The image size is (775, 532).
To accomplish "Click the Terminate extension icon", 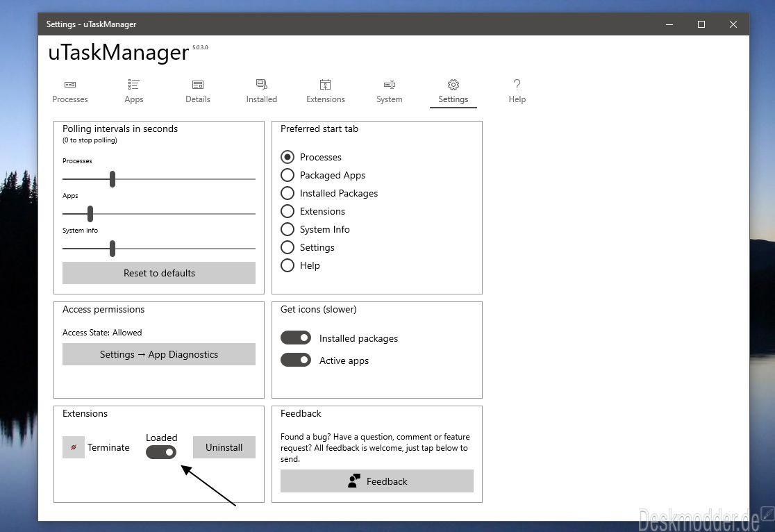I will pyautogui.click(x=74, y=447).
